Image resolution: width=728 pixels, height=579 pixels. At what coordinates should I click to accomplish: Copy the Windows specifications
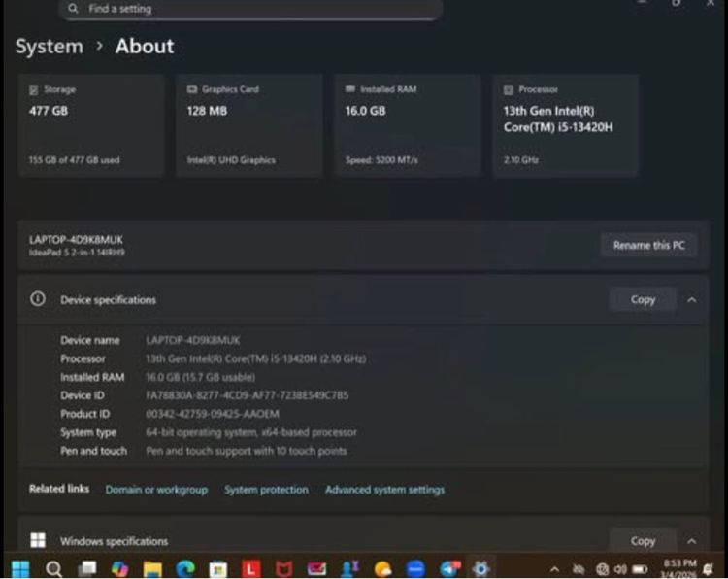(643, 541)
